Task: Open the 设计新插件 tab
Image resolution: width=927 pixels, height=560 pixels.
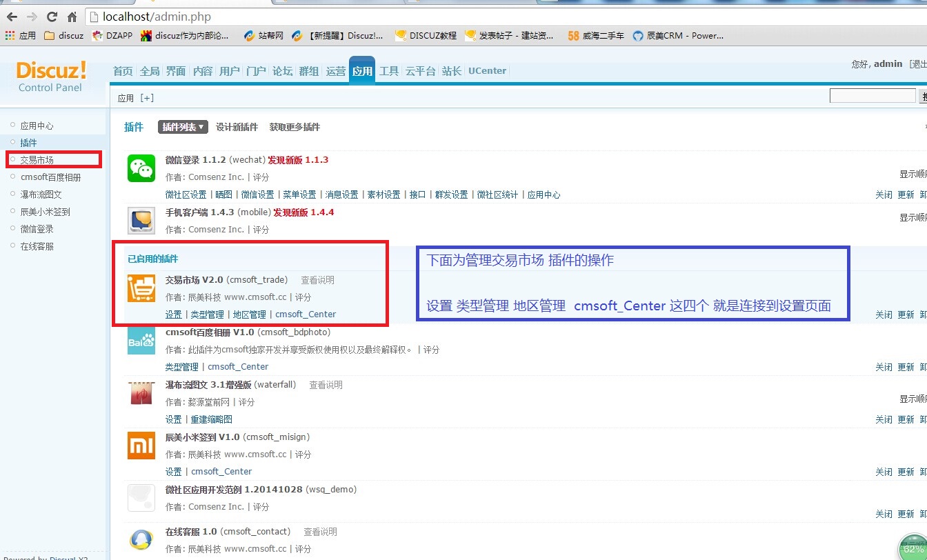Action: (x=237, y=127)
